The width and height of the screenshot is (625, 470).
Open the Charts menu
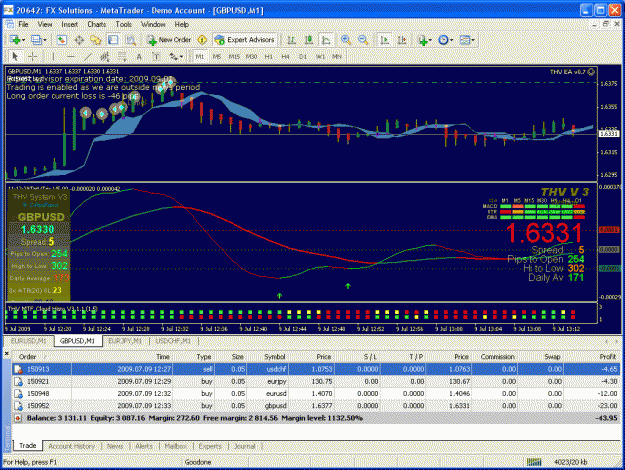(x=96, y=24)
